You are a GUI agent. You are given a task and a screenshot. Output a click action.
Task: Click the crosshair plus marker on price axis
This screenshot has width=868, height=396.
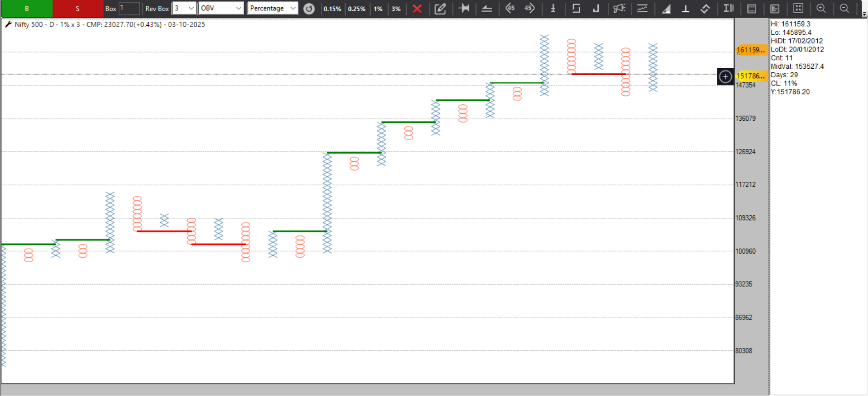tap(725, 76)
